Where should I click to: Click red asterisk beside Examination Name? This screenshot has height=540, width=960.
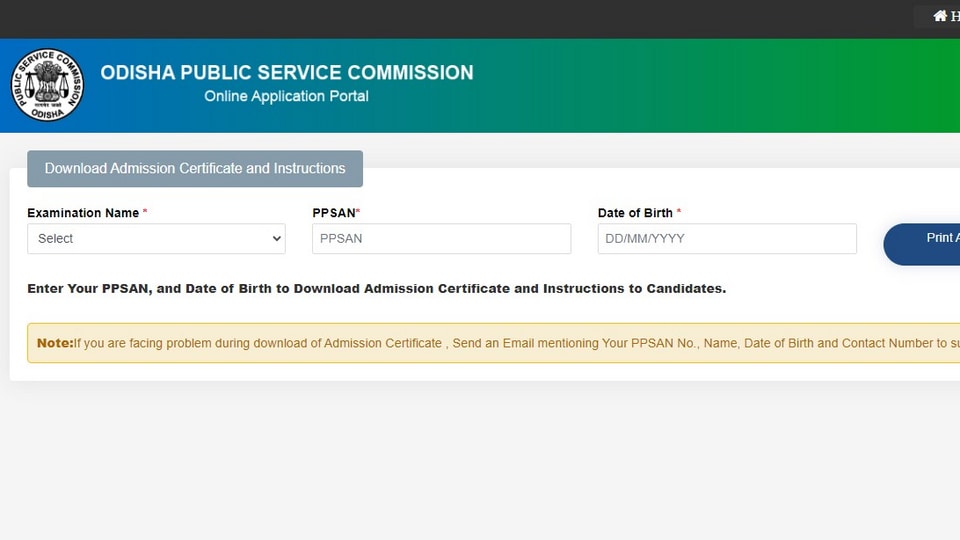[x=145, y=211]
